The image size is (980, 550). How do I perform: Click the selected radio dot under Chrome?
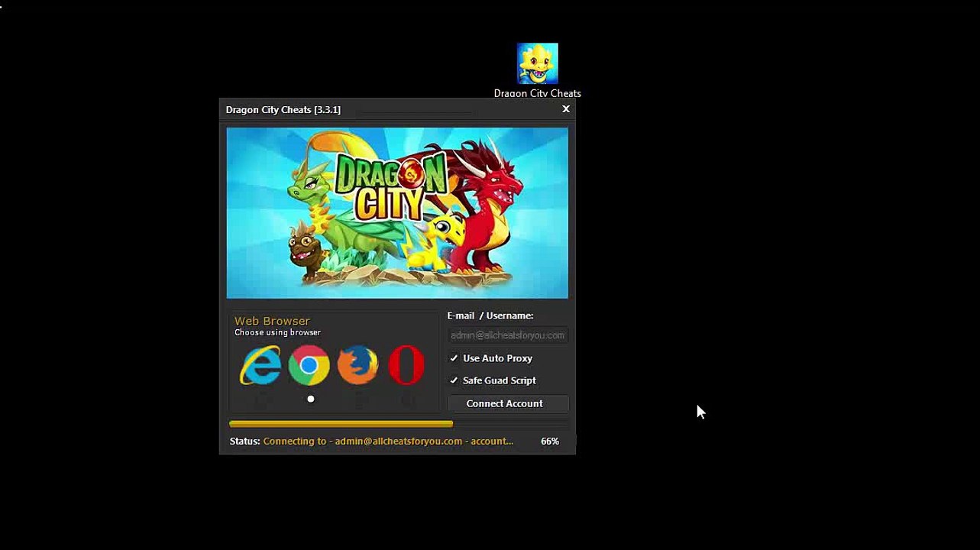(311, 399)
